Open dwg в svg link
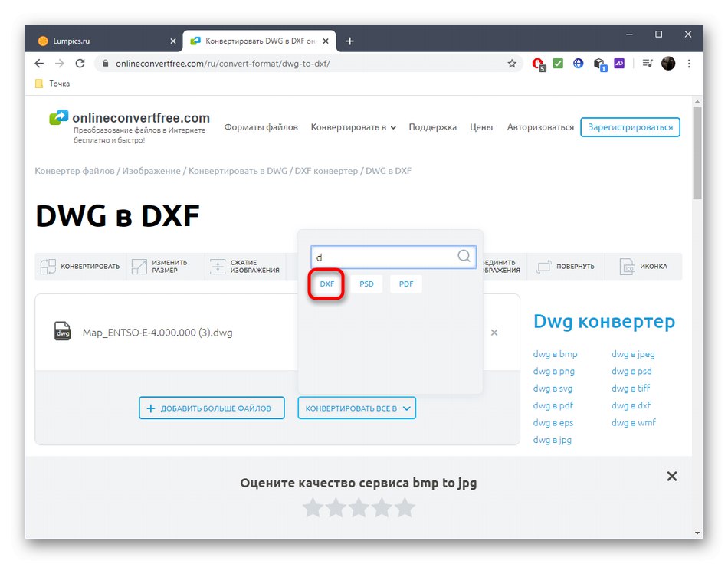 553,389
